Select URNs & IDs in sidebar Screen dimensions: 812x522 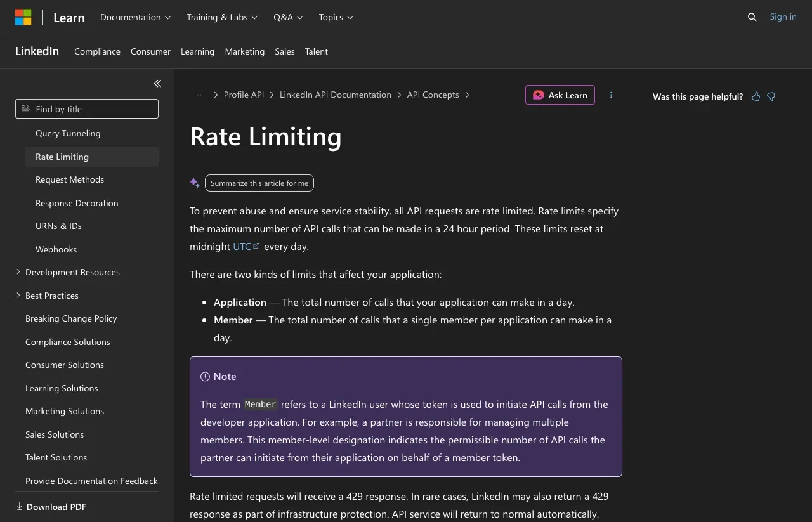coord(92,226)
